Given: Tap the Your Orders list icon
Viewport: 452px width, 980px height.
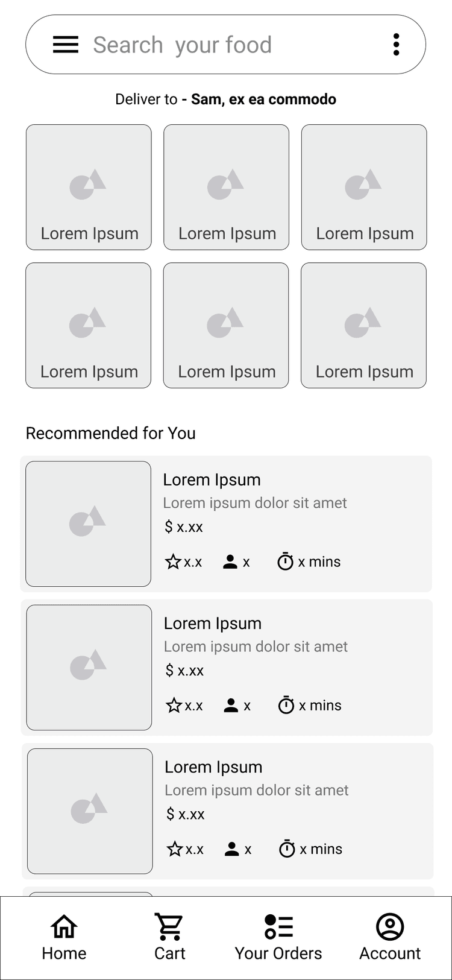Looking at the screenshot, I should pyautogui.click(x=278, y=927).
